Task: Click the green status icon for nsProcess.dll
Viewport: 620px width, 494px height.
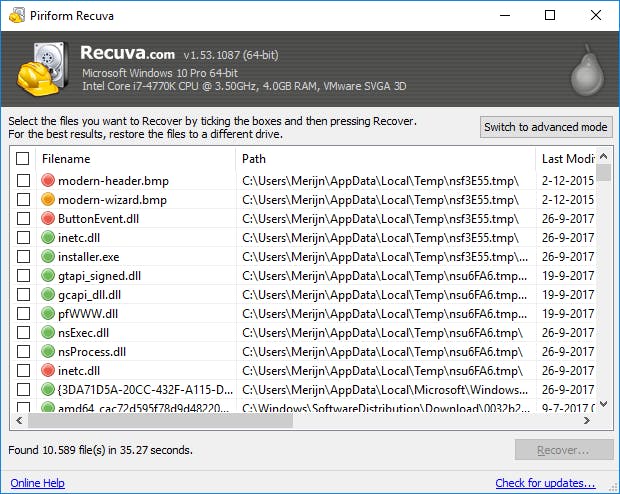Action: coord(48,352)
